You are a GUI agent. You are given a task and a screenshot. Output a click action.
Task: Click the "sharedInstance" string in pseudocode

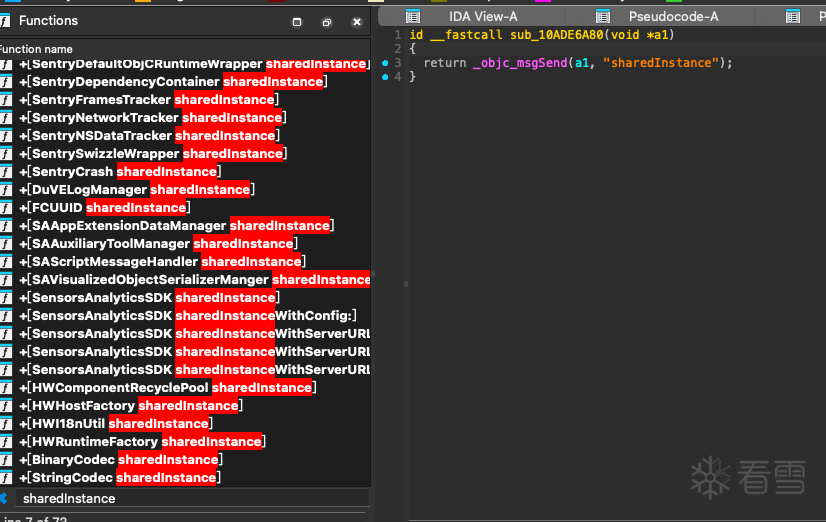pyautogui.click(x=661, y=63)
